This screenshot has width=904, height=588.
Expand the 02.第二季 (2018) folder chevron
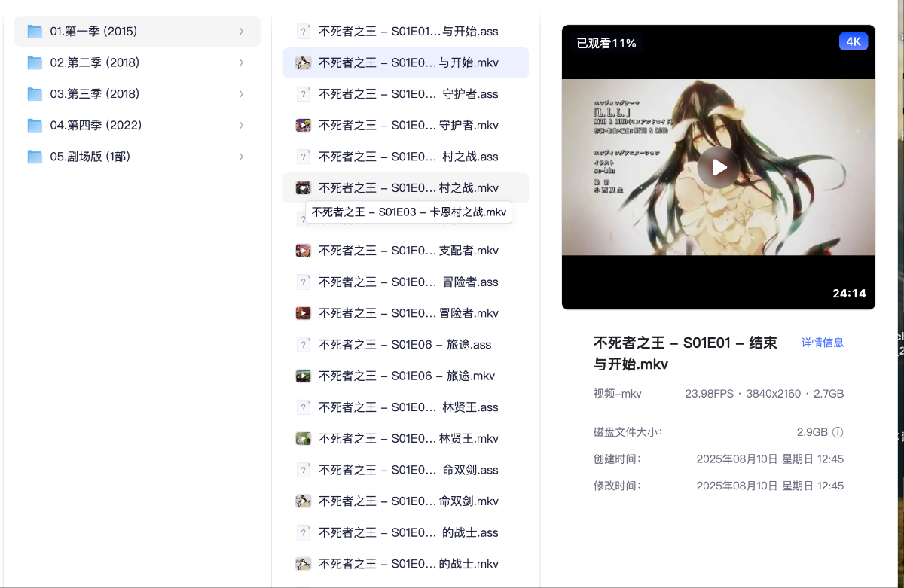click(x=241, y=62)
